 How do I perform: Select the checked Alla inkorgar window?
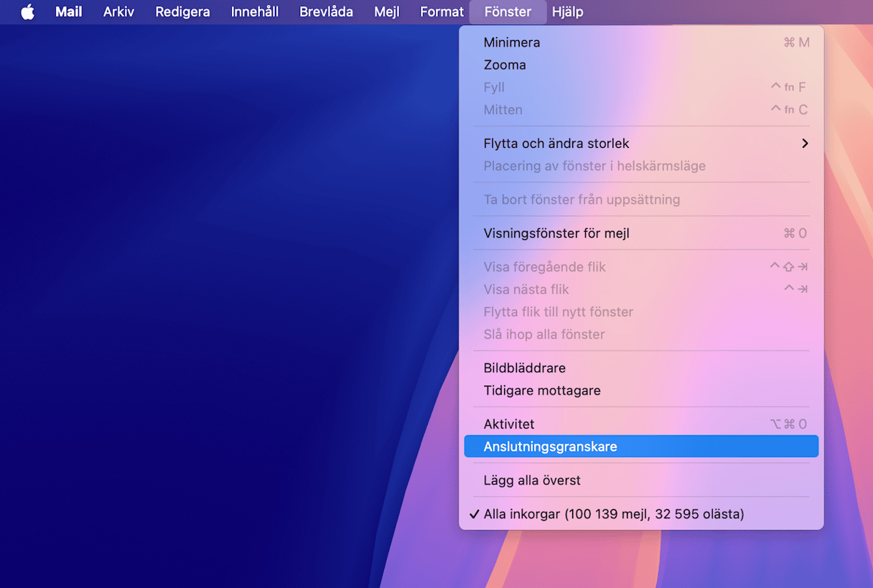[641, 514]
